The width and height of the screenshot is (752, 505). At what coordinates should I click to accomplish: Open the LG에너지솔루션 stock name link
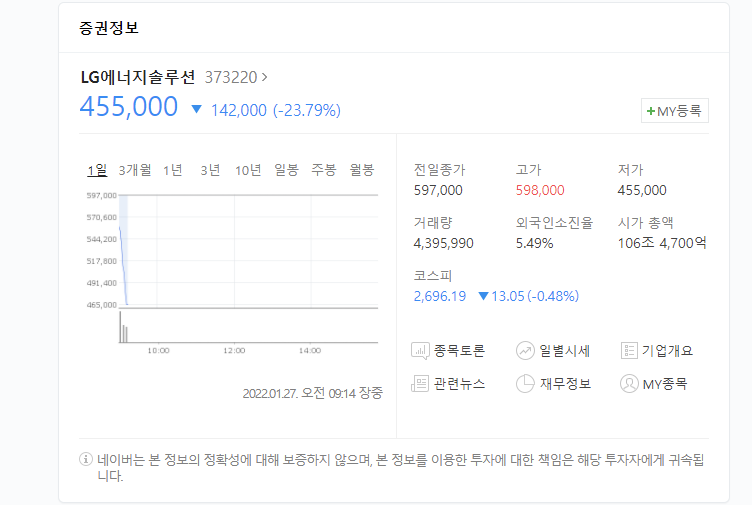pos(139,77)
